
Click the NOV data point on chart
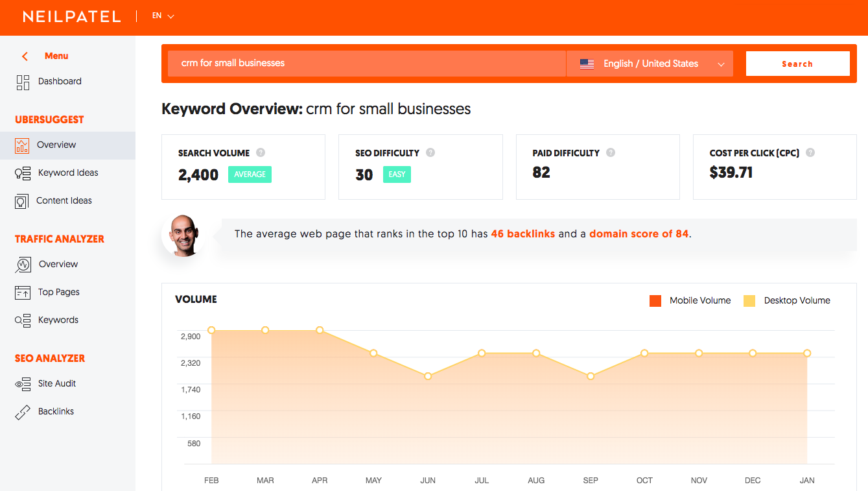pos(699,353)
